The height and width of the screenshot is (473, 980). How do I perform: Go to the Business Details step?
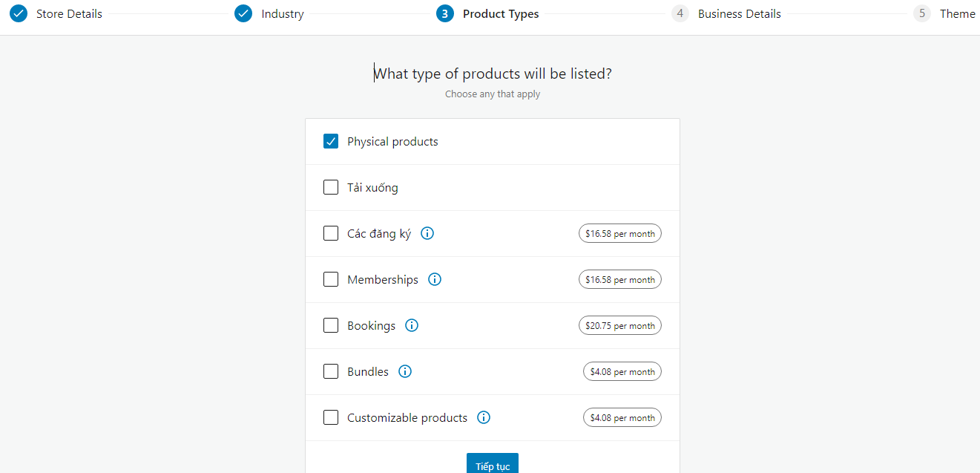(x=738, y=13)
